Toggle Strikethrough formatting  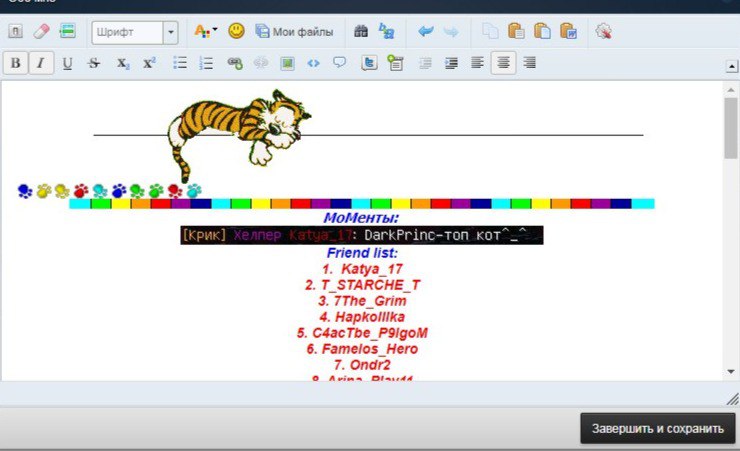[x=94, y=63]
